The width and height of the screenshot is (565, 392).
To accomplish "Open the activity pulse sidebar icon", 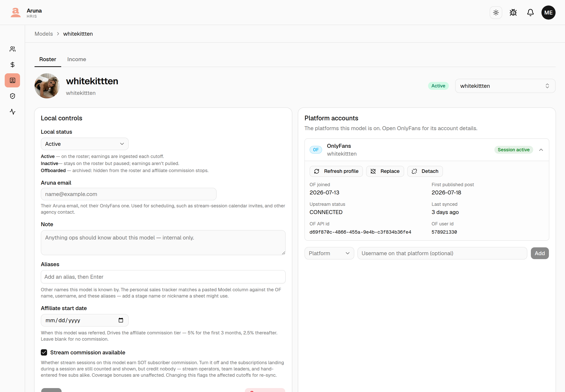I will coord(13,112).
